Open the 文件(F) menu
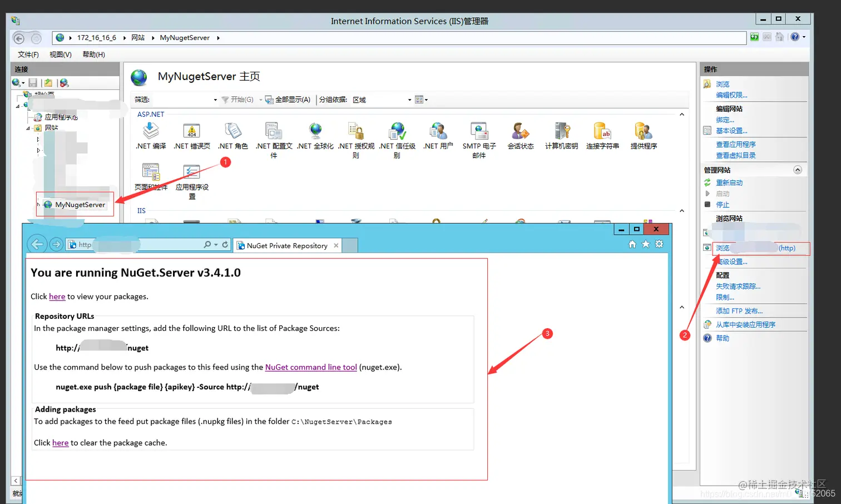Screen dimensions: 841x504 click(28, 55)
